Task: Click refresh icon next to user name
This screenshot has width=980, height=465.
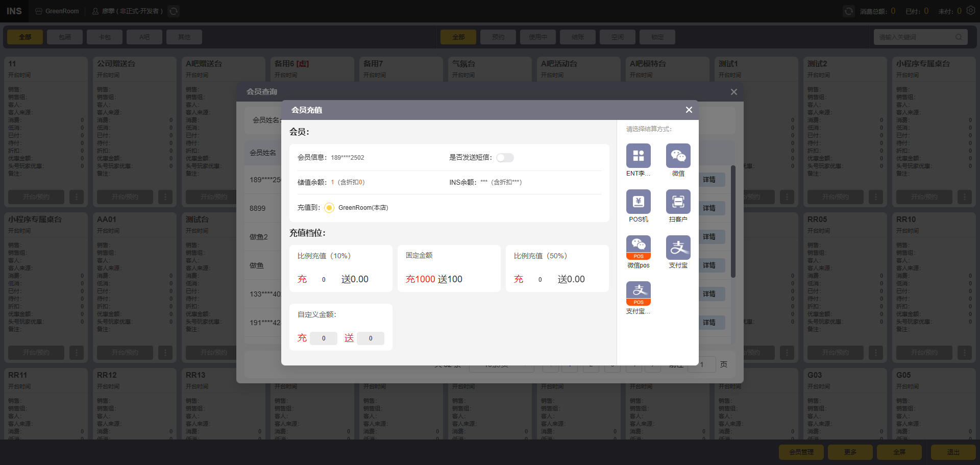Action: [174, 11]
